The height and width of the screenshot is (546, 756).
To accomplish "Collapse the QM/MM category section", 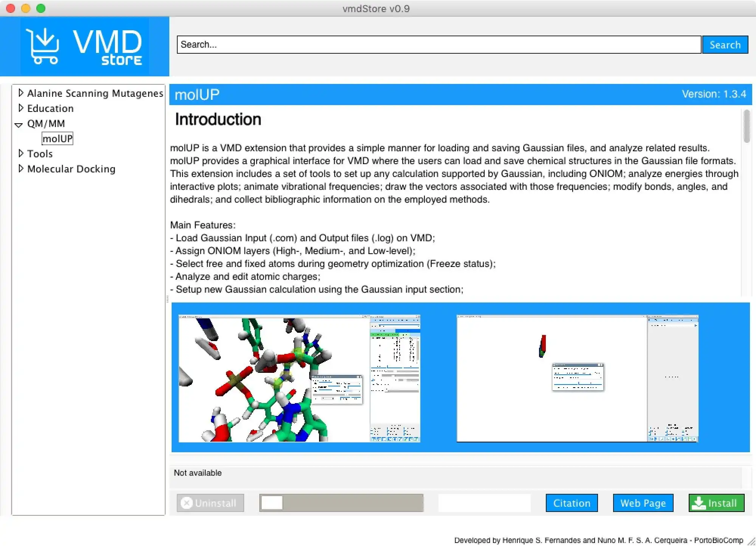I will click(19, 124).
